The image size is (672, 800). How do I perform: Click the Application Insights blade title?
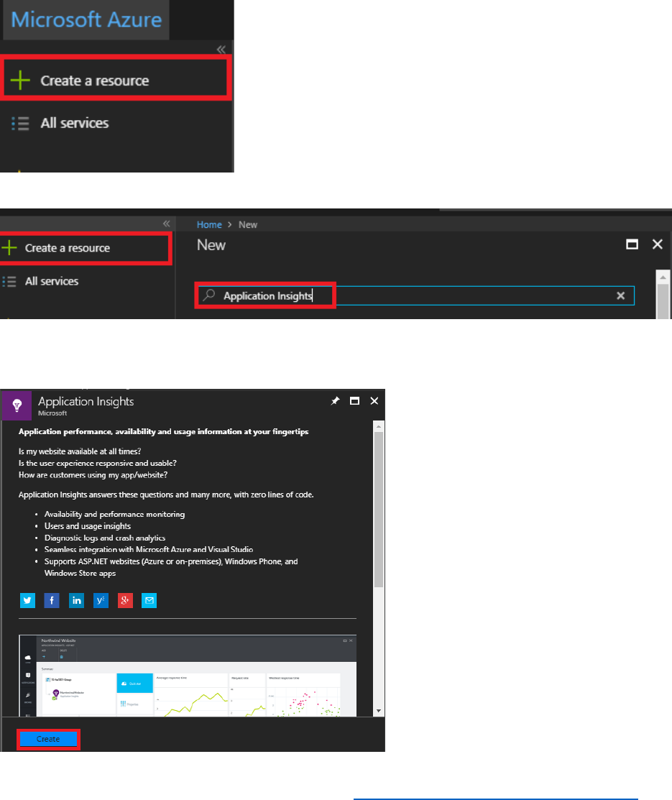point(86,402)
